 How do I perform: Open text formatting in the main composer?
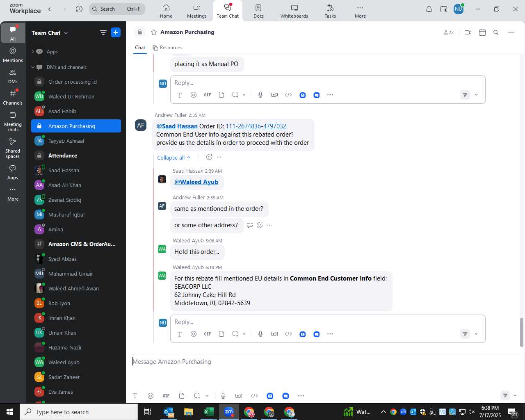(x=135, y=396)
